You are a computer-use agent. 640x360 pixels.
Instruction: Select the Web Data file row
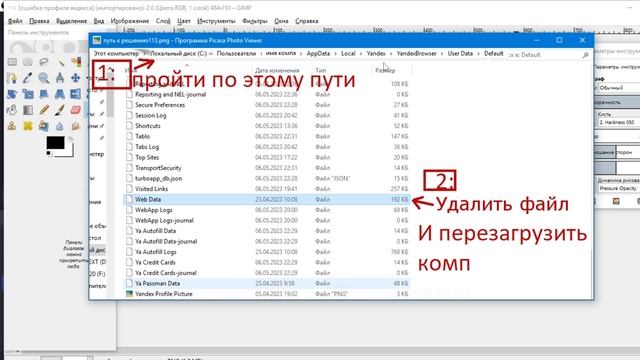267,200
